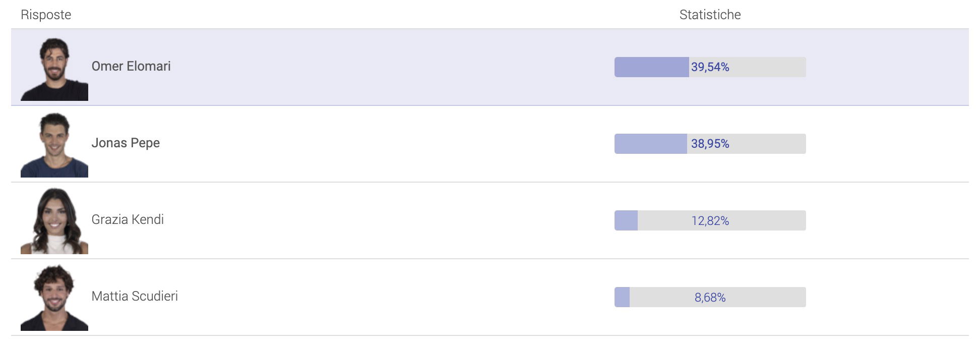Select the Omer Elomari answer name
980x345 pixels.
click(x=131, y=67)
